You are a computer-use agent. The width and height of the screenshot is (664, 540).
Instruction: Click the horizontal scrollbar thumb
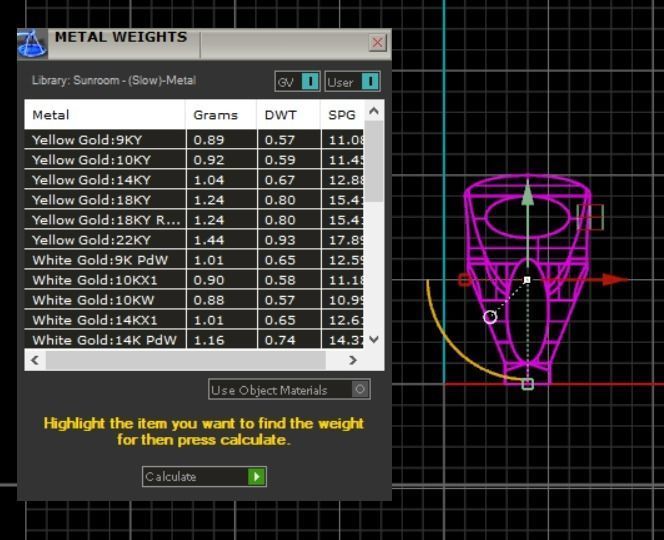click(x=186, y=360)
